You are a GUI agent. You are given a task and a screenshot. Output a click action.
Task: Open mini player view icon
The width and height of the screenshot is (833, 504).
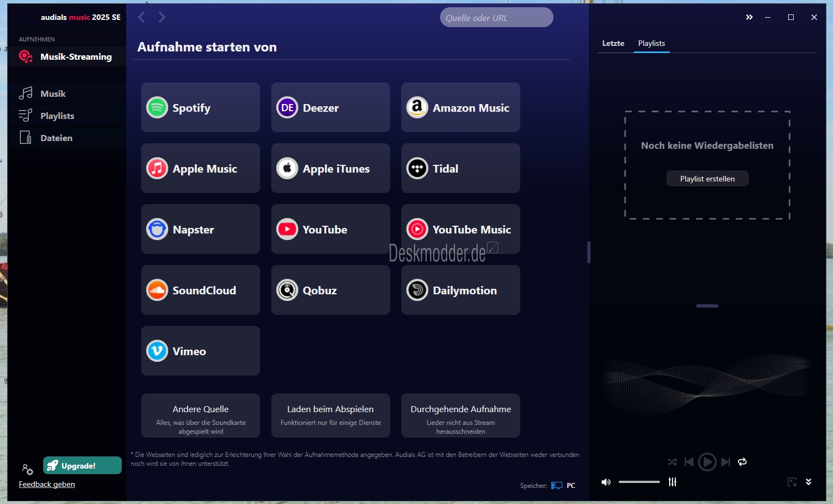coord(792,482)
